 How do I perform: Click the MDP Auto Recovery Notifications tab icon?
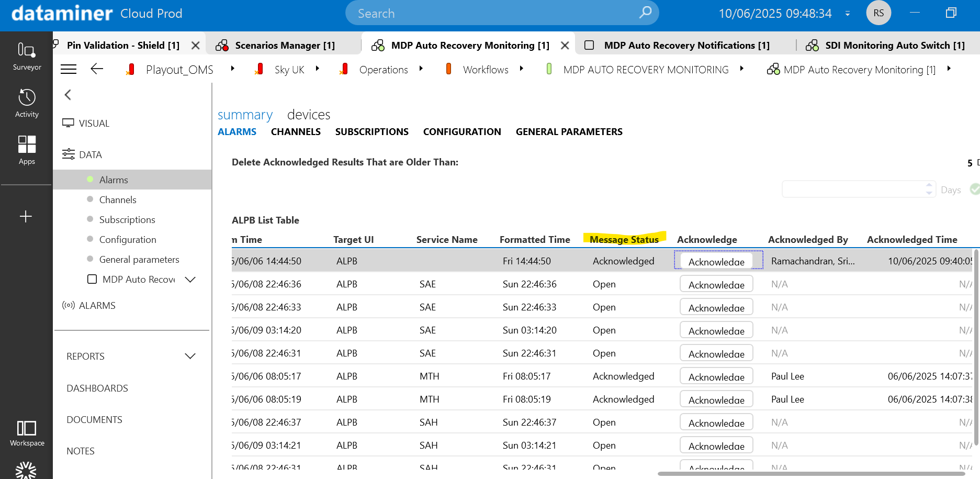click(589, 46)
